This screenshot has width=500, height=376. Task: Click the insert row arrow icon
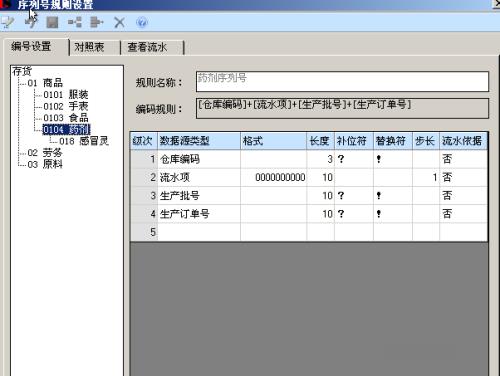[x=97, y=22]
